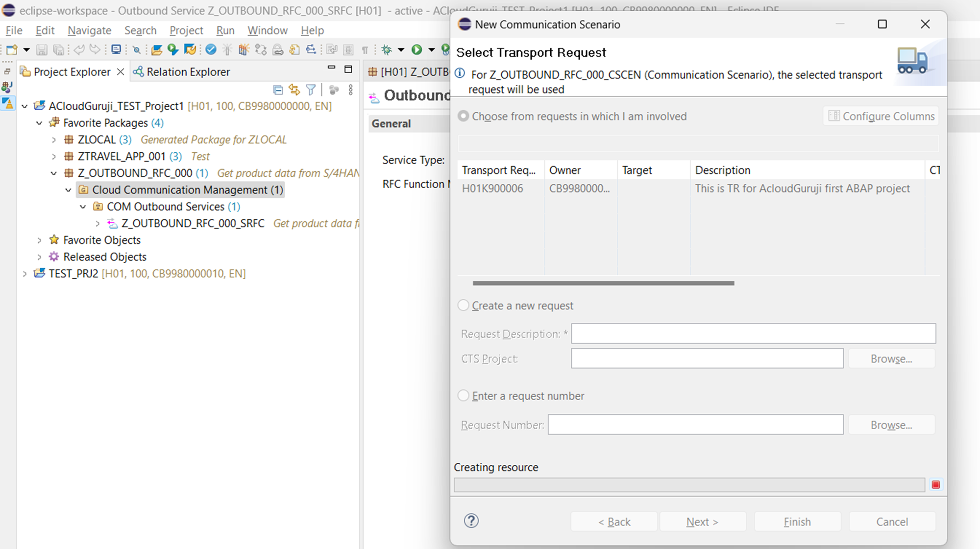Collapse the Z_OUTBOUND_RFC_000 package node
This screenshot has width=980, height=549.
coord(54,173)
